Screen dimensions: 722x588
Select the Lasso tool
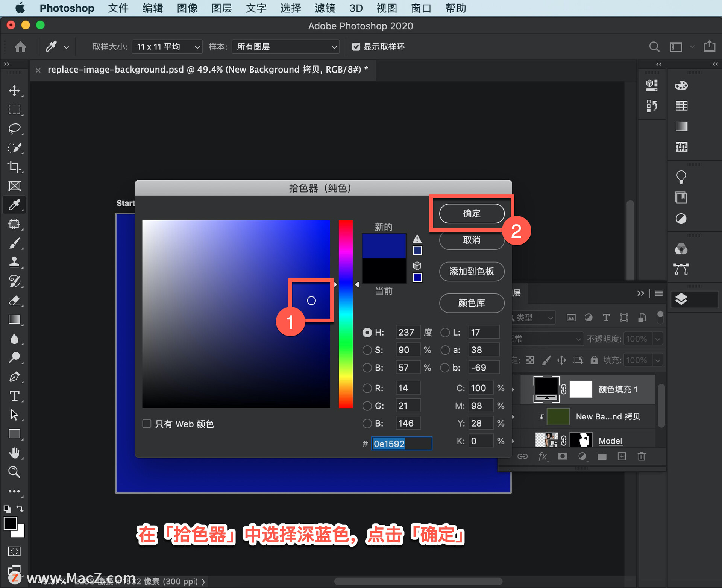14,129
